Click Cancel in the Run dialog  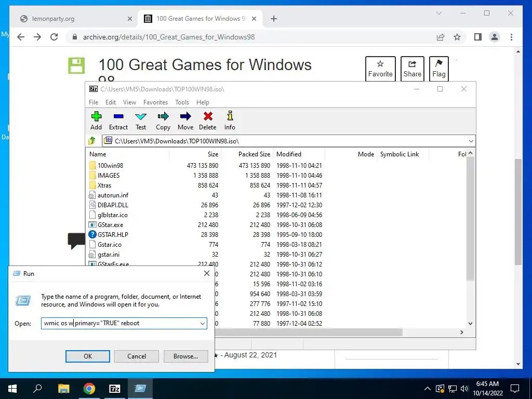point(137,356)
